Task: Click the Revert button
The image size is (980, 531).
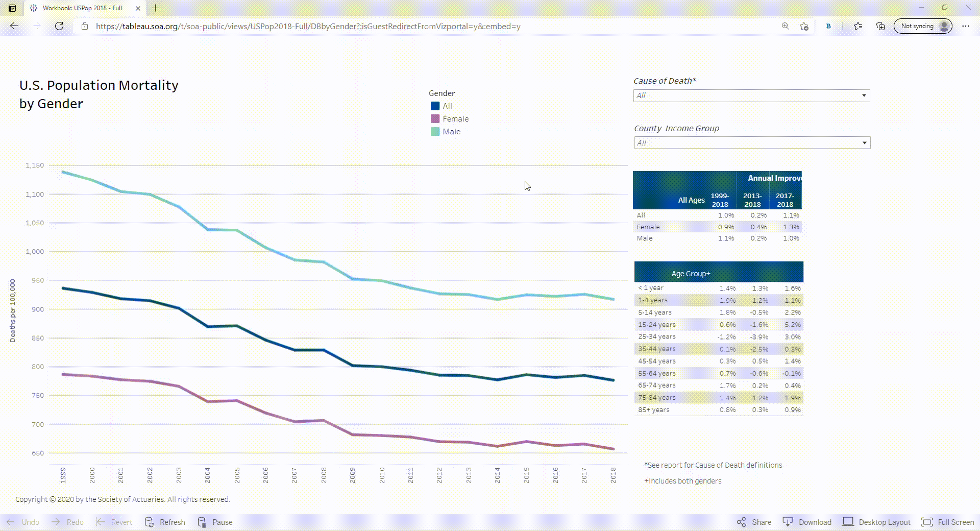Action: [113, 522]
